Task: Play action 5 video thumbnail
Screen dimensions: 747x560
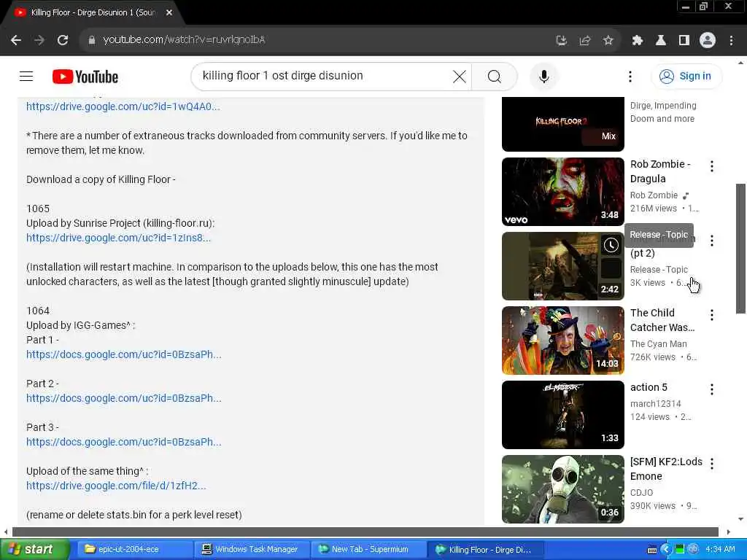Action: [x=562, y=415]
